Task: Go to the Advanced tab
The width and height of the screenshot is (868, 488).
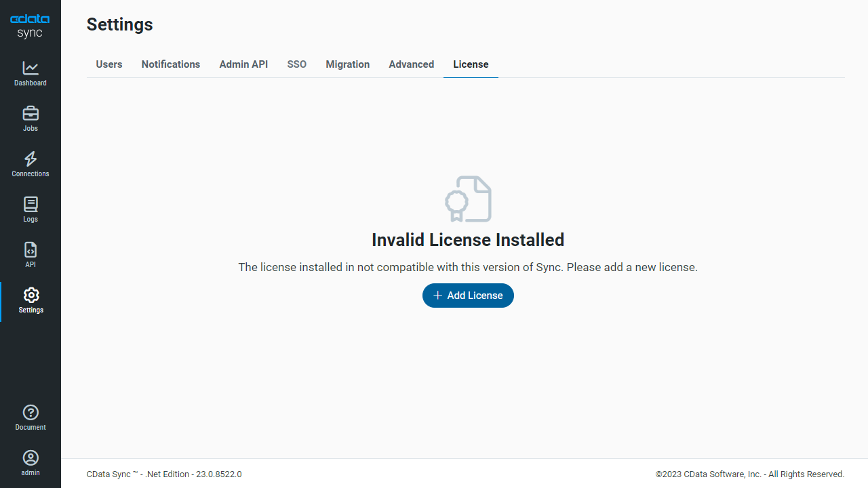Action: [x=412, y=64]
